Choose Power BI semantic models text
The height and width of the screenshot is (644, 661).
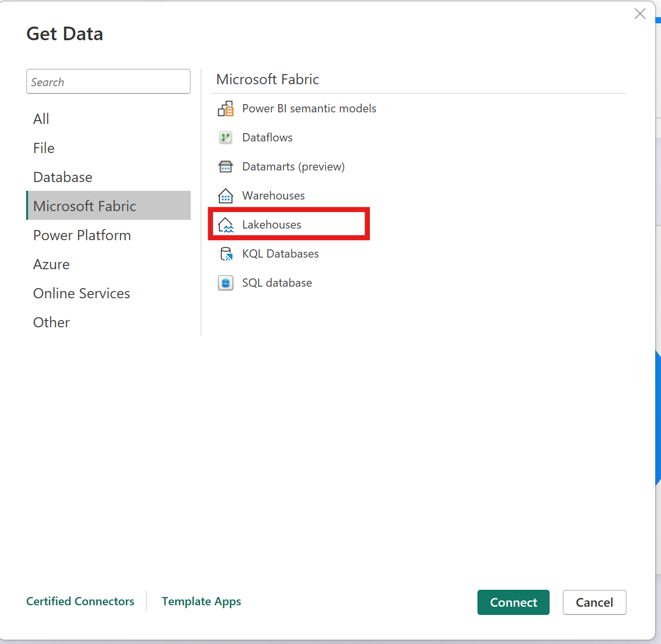[x=309, y=108]
